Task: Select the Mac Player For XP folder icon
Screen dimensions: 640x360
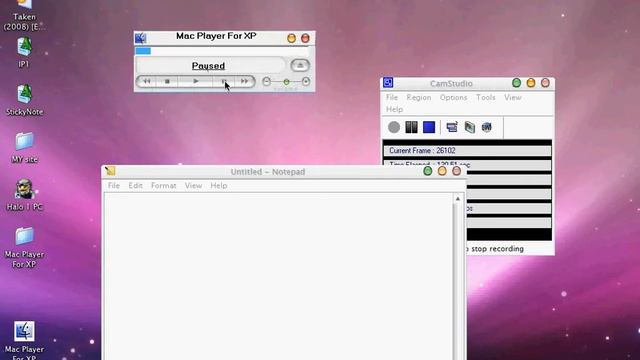Action: point(24,247)
